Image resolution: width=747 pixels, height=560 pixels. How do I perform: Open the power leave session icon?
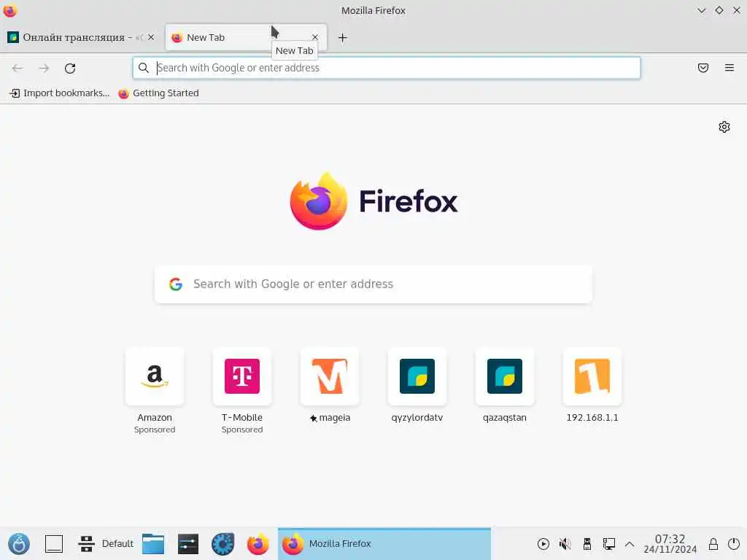tap(734, 544)
